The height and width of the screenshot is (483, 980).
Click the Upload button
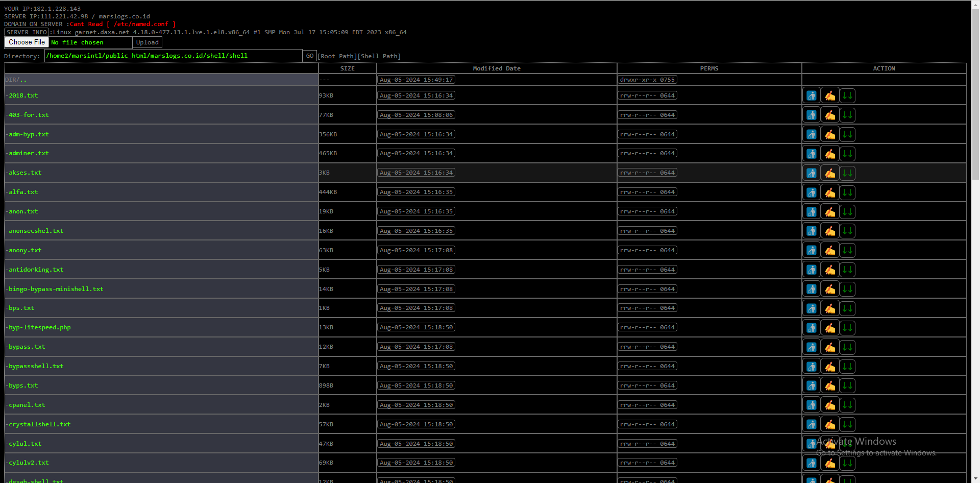(x=147, y=42)
